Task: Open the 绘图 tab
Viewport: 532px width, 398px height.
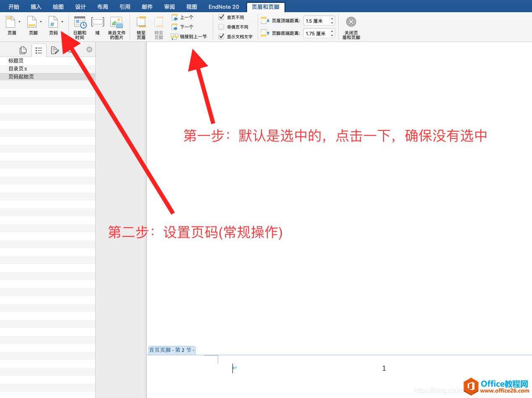Action: click(58, 7)
